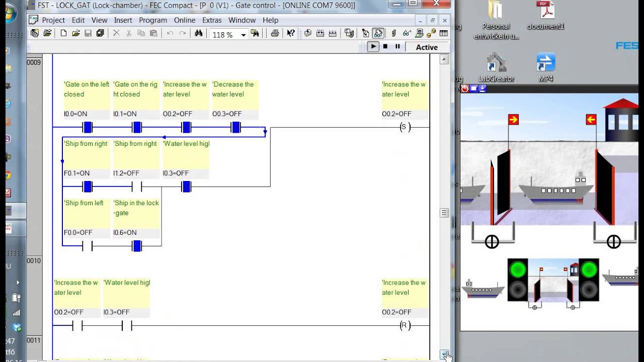Image resolution: width=644 pixels, height=362 pixels.
Task: Select the I0.6 'Ship in the lock-gate' contact
Action: pos(136,246)
